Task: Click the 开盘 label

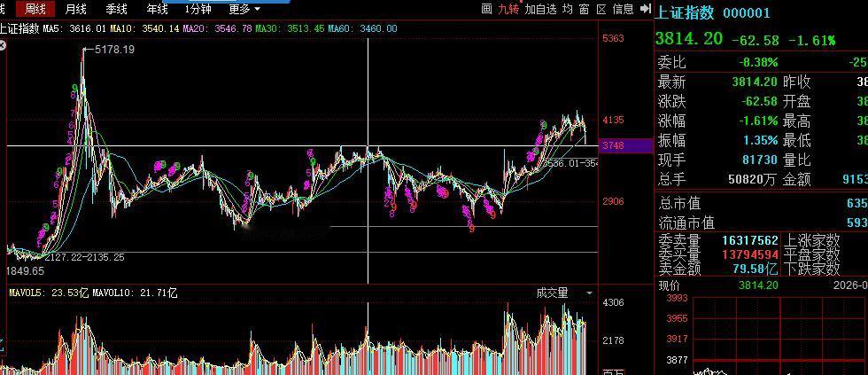Action: (797, 101)
